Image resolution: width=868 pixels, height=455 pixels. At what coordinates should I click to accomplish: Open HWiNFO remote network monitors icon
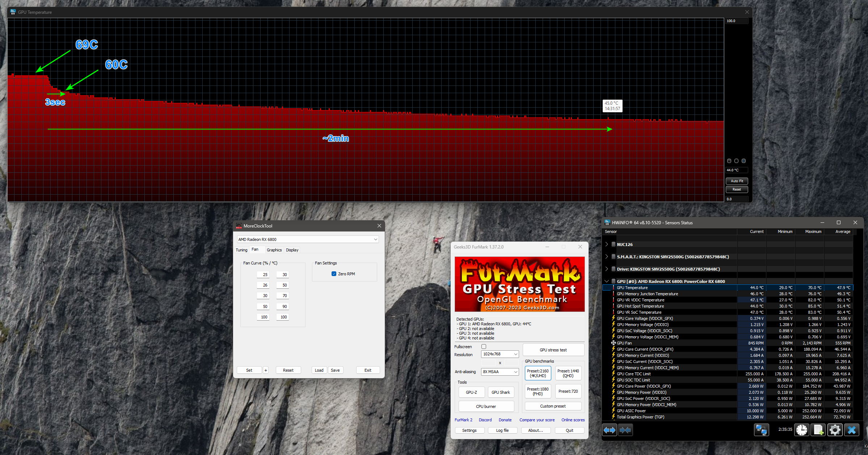tap(761, 430)
